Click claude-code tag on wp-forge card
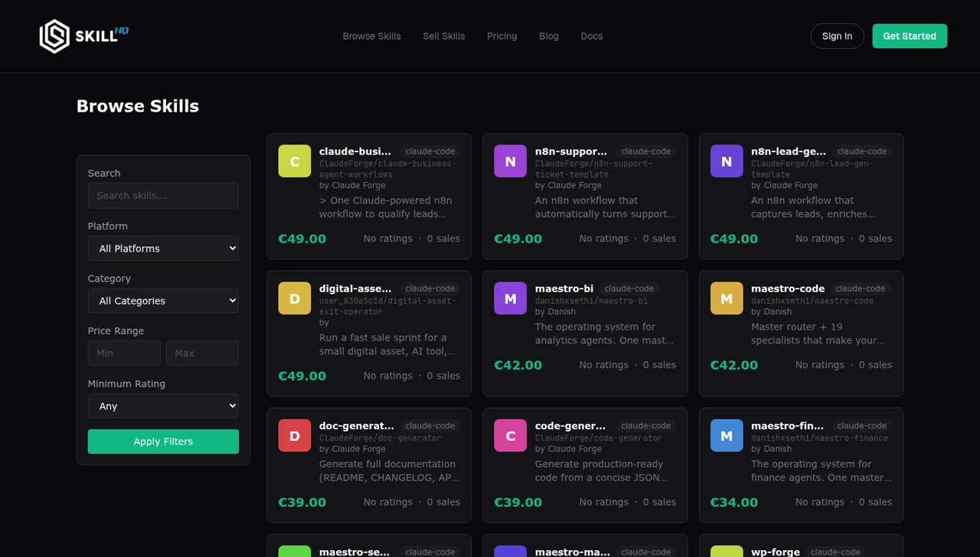The height and width of the screenshot is (557, 980). click(x=835, y=552)
